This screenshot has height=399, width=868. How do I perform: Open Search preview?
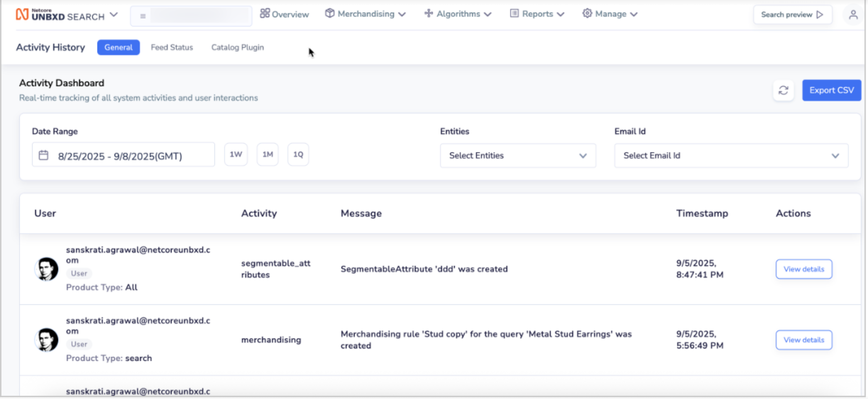click(792, 15)
